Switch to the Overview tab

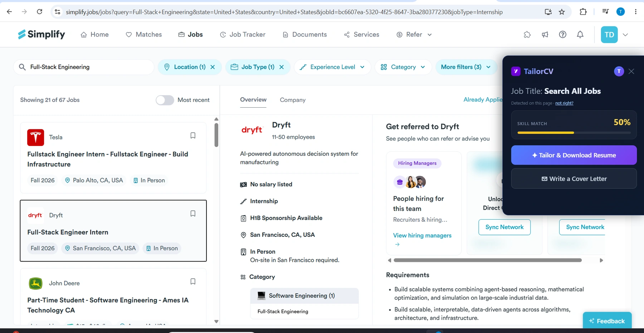pos(253,100)
